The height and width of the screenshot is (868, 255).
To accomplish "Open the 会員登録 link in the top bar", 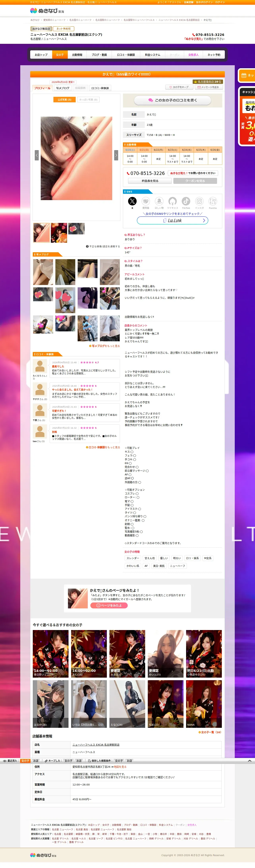I will click(188, 2).
